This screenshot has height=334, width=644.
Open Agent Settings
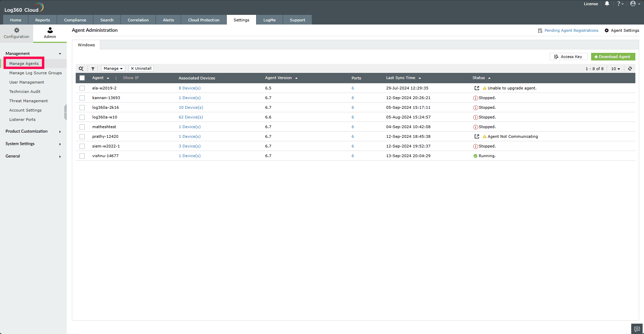[x=622, y=30]
